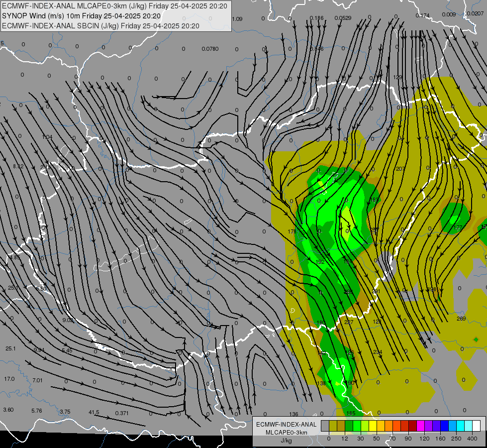Click legend scale value 120

[x=425, y=439]
